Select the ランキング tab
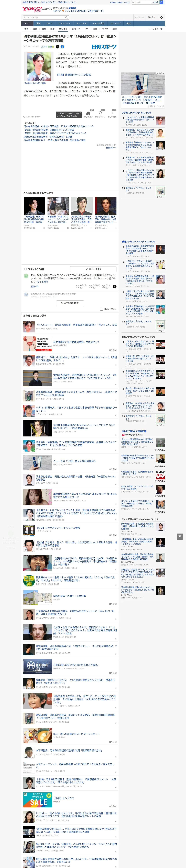Viewport: 186px width, 868px height. click(x=115, y=24)
